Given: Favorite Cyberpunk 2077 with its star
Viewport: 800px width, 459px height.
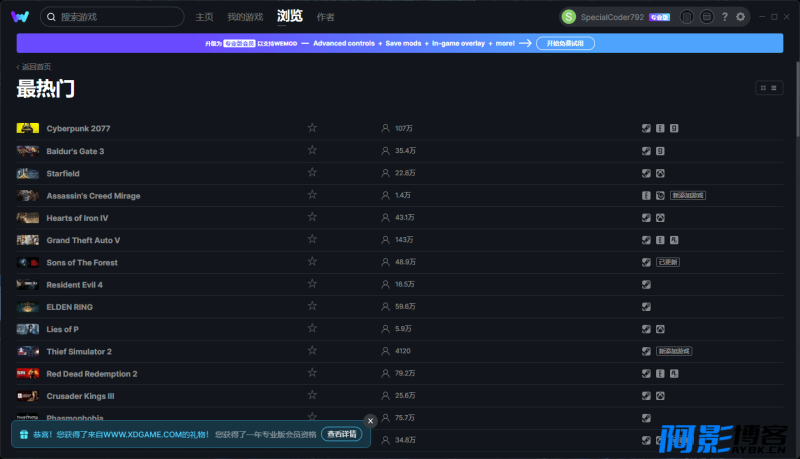Looking at the screenshot, I should point(312,128).
